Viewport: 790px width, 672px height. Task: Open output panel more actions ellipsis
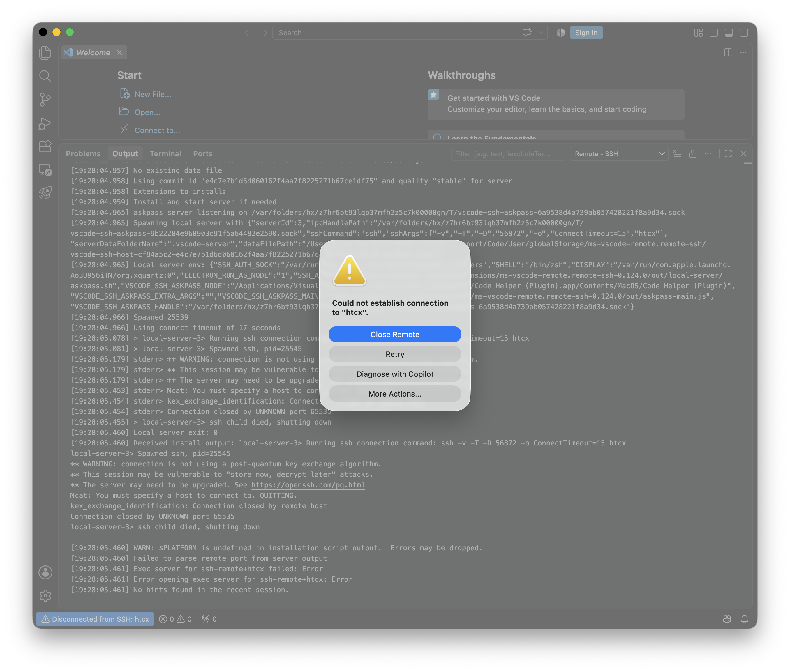click(x=708, y=153)
